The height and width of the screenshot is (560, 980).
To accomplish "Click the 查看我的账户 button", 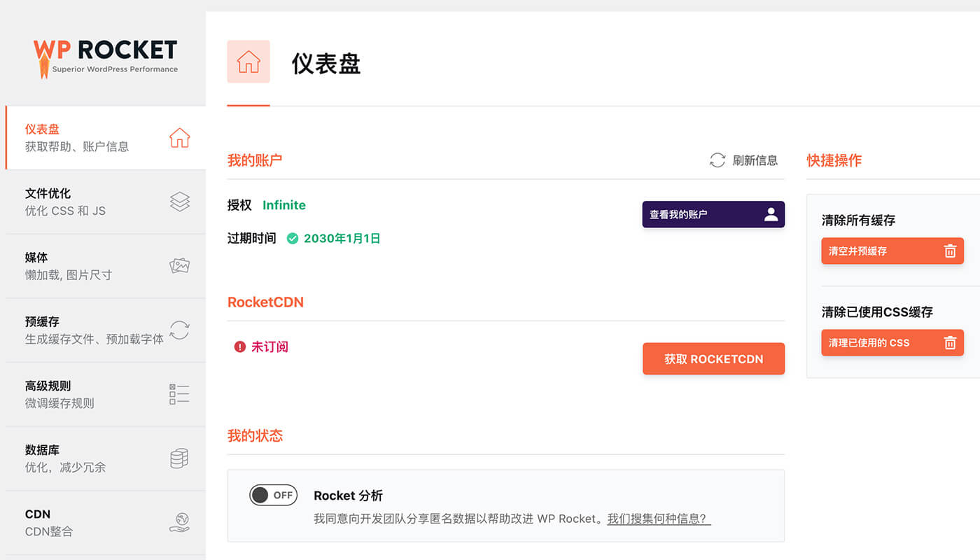I will coord(713,214).
